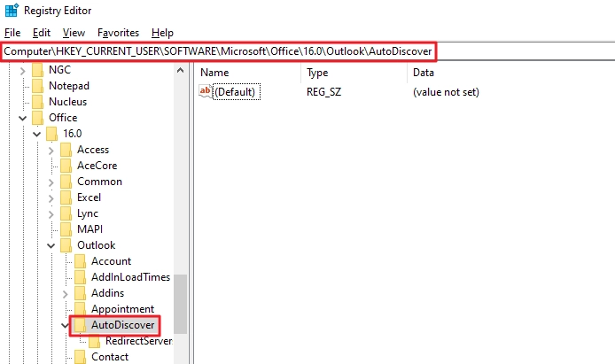Select the Appointment folder icon
Screen dimensions: 615x364
coord(80,310)
